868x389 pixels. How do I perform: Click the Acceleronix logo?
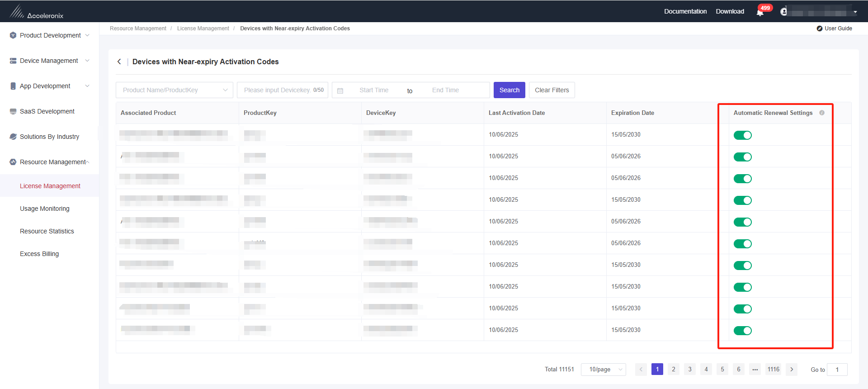pyautogui.click(x=37, y=12)
